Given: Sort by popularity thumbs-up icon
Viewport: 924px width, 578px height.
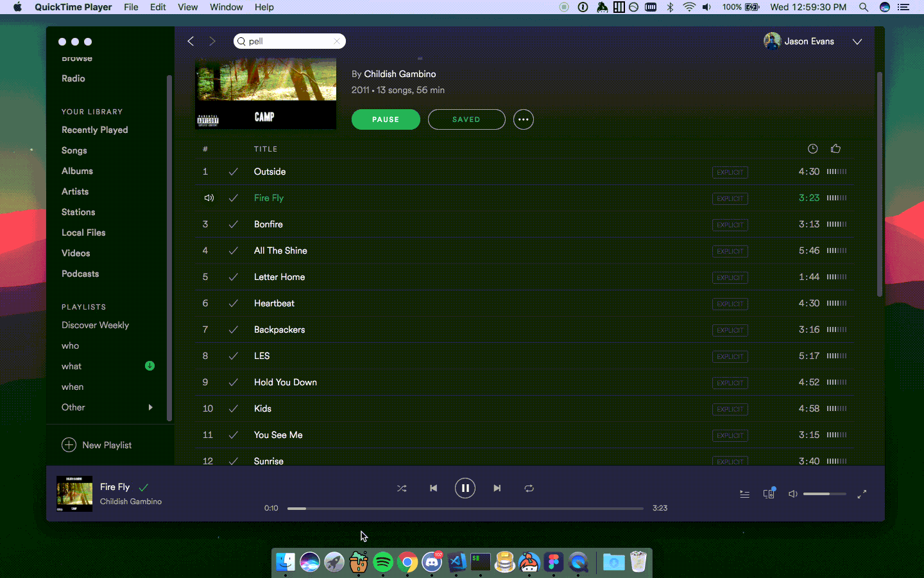Looking at the screenshot, I should [x=835, y=148].
